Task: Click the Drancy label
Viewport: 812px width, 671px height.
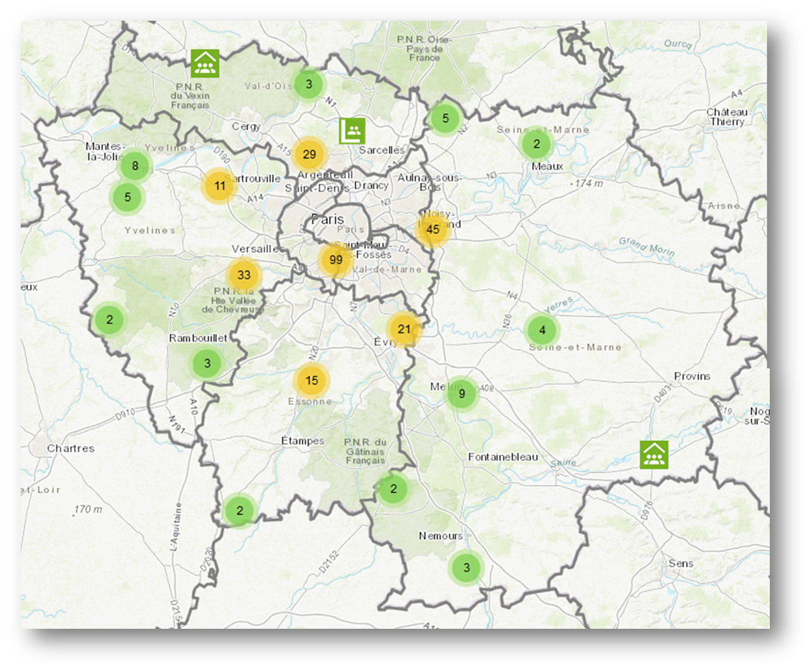Action: click(x=371, y=185)
